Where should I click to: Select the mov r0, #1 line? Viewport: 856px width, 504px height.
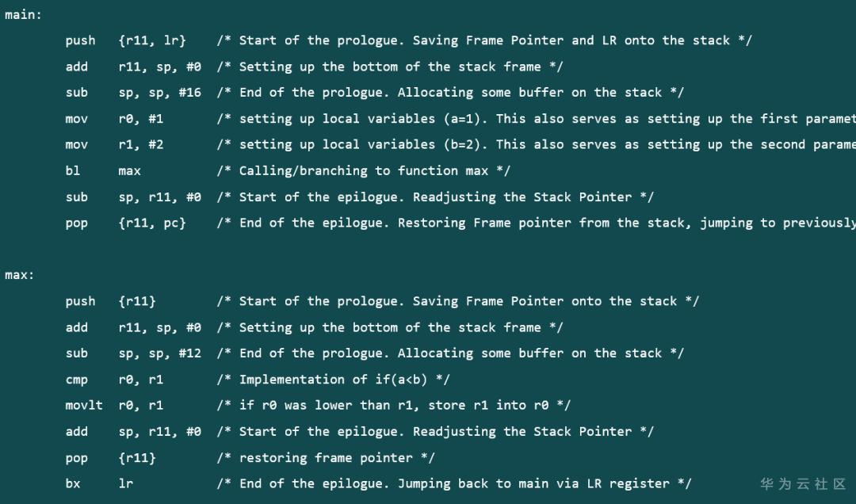114,119
